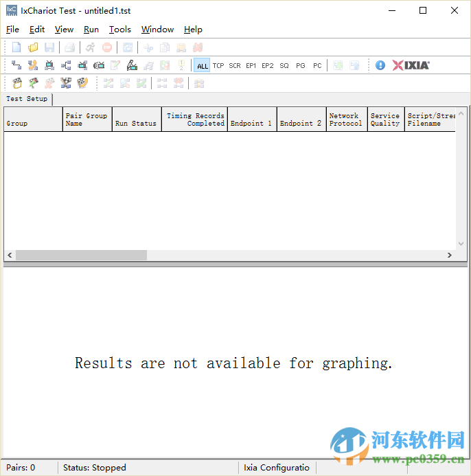471x476 pixels.
Task: Click the Cut scissors icon
Action: click(x=148, y=47)
